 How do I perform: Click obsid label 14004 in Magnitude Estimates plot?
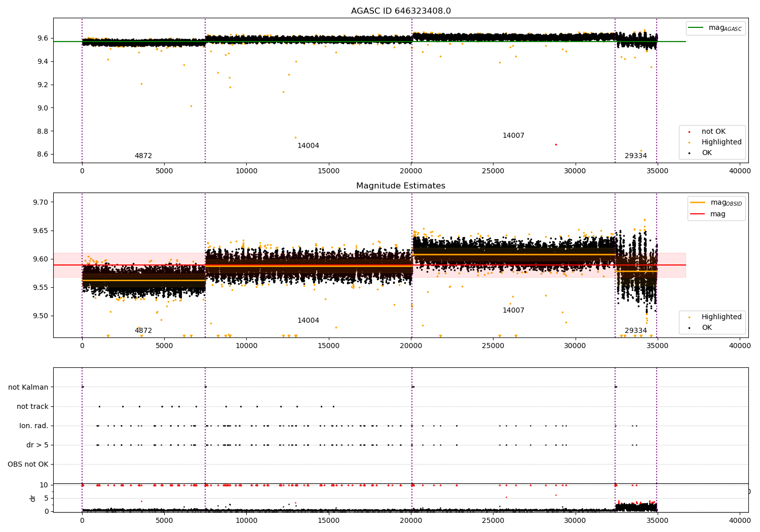tap(308, 321)
